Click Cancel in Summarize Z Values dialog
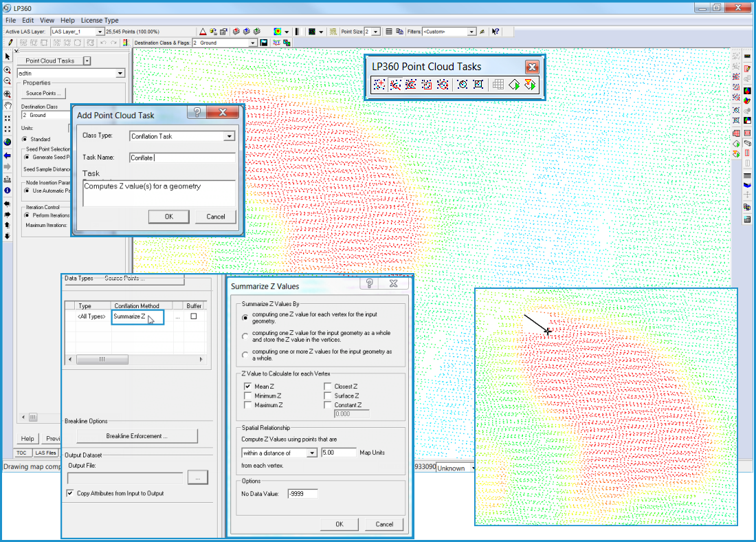 pyautogui.click(x=384, y=524)
